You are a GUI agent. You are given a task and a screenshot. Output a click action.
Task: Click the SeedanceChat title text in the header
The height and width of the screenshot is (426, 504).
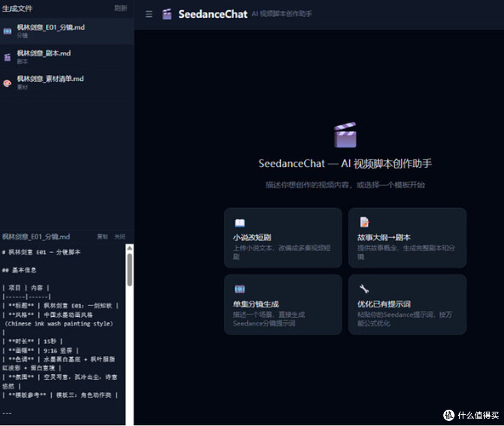[x=213, y=14]
